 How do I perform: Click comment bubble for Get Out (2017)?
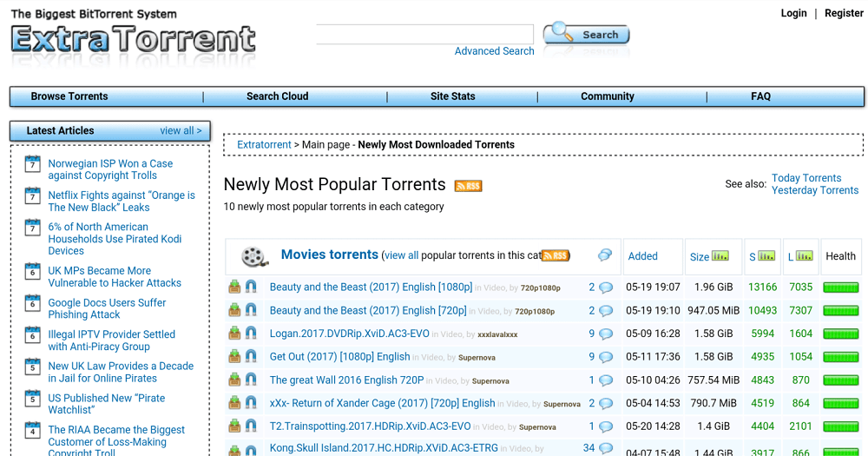606,357
